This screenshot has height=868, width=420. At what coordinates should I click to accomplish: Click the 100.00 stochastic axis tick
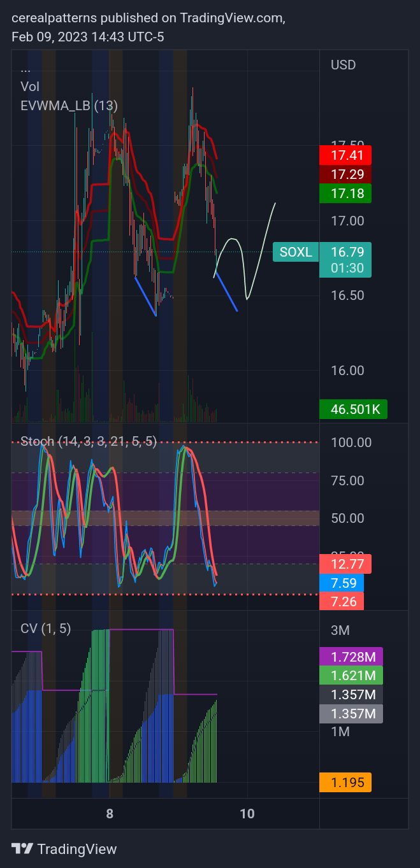pyautogui.click(x=351, y=442)
